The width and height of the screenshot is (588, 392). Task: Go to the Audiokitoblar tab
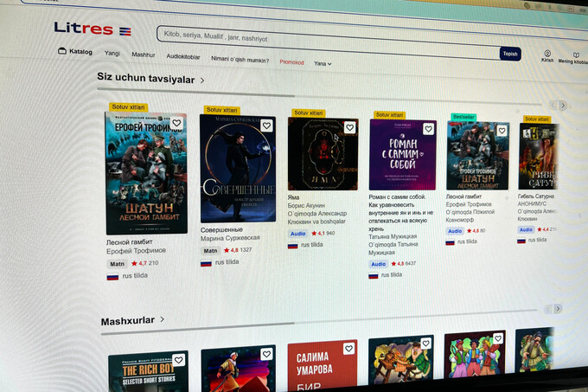click(183, 57)
